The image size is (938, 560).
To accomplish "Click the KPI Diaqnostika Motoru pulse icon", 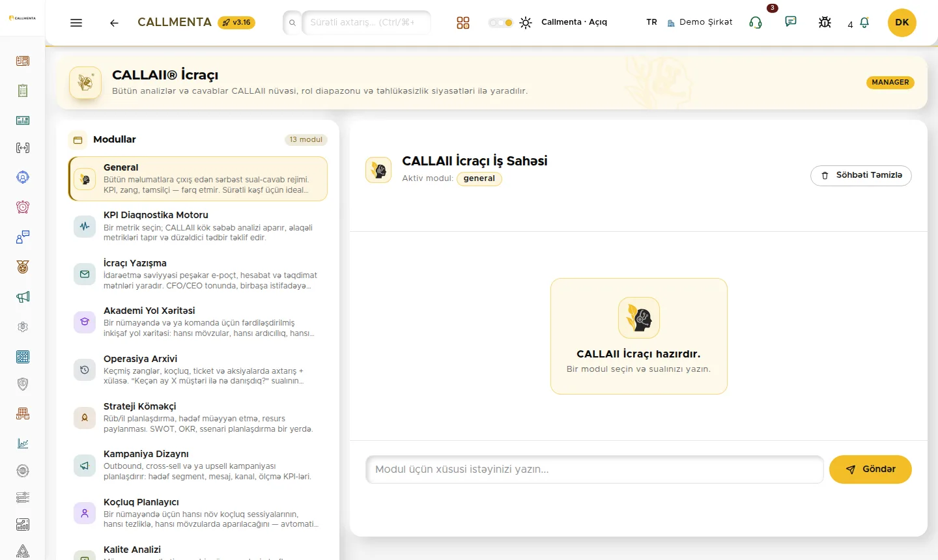I will pos(85,227).
